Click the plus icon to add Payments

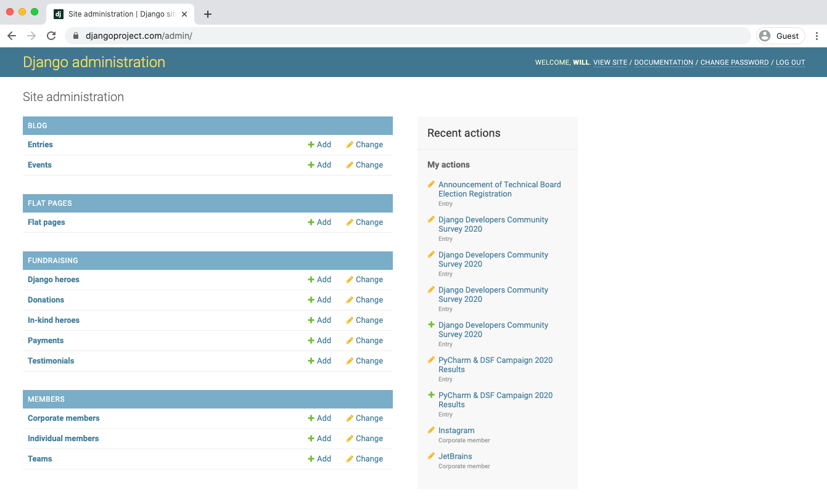point(311,341)
